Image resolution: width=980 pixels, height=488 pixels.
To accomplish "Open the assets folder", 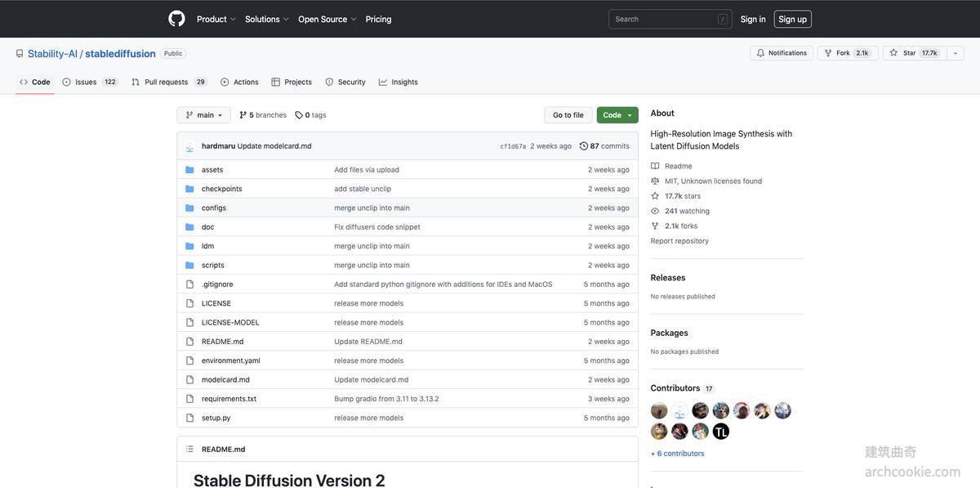I will point(212,170).
